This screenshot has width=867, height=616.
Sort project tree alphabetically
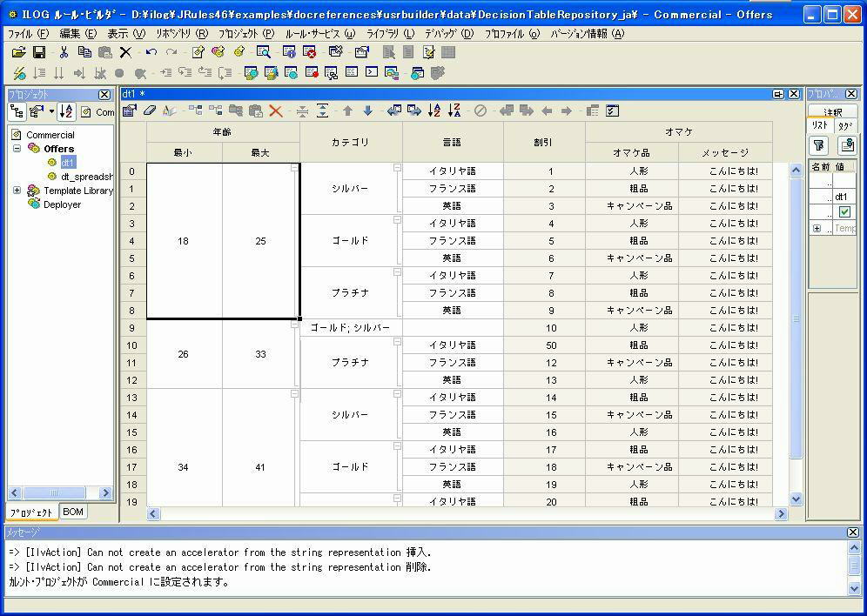[66, 111]
